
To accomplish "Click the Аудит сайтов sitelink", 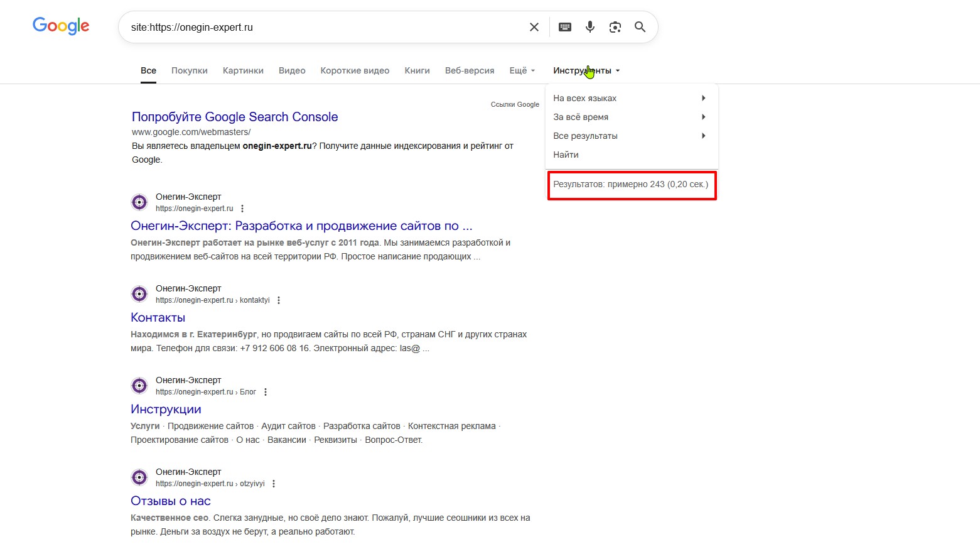I will coord(288,426).
